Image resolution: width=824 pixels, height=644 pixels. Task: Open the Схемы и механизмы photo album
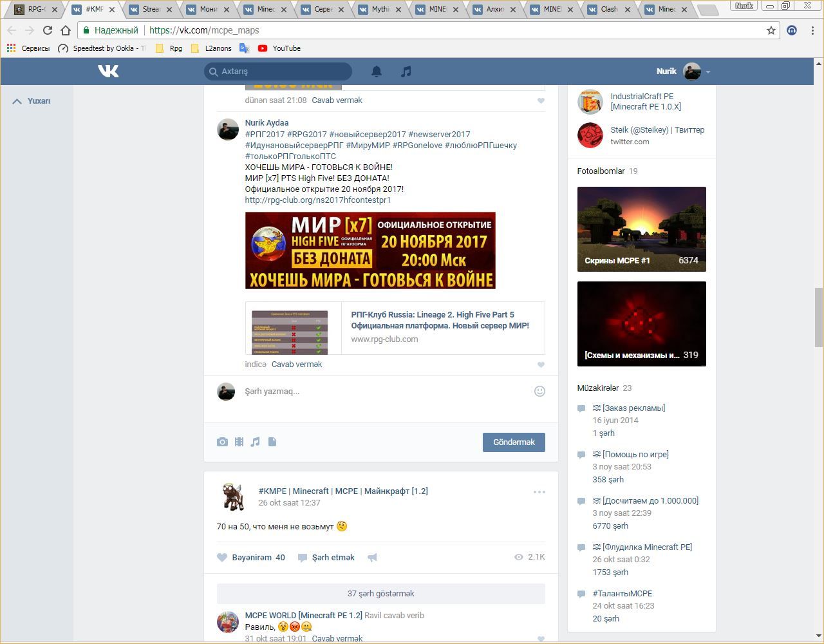click(x=642, y=324)
